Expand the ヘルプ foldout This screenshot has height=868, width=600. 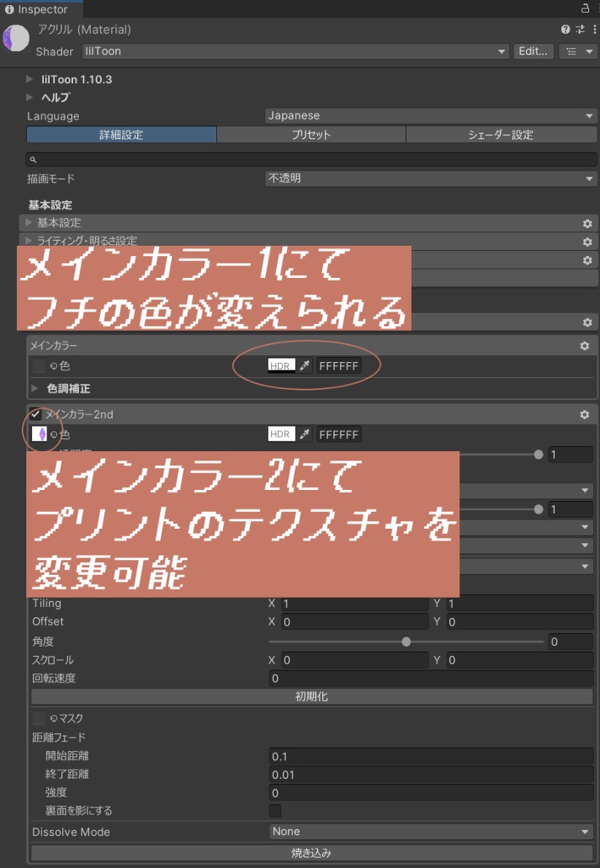pyautogui.click(x=30, y=97)
